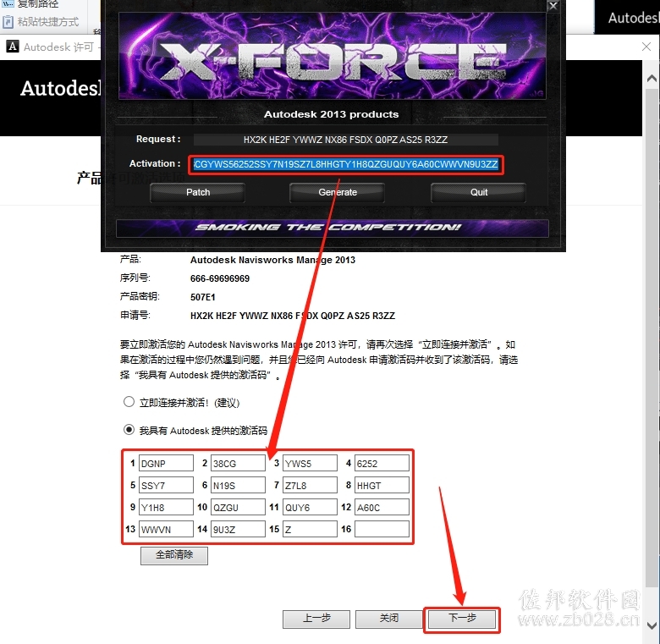Close the X-Force keygen window

click(553, 6)
